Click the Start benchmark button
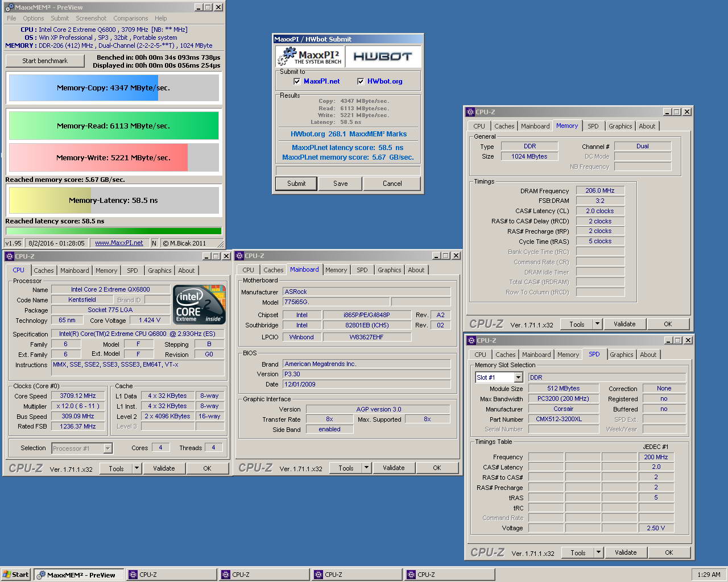The width and height of the screenshot is (728, 582). click(45, 61)
